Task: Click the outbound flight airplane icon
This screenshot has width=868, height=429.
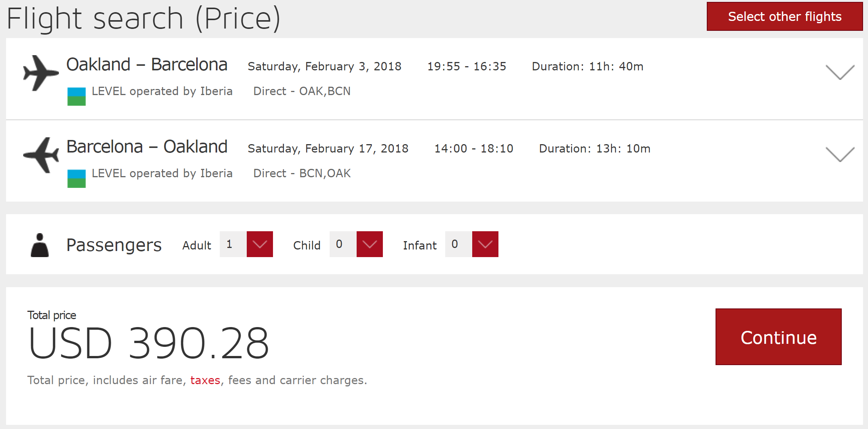Action: [41, 73]
